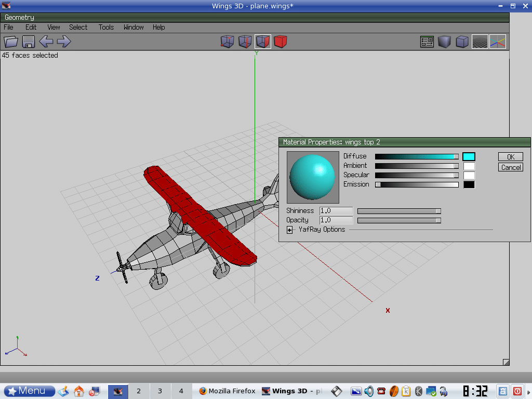
Task: Open the preferences panel toolbar icon
Action: tap(427, 42)
